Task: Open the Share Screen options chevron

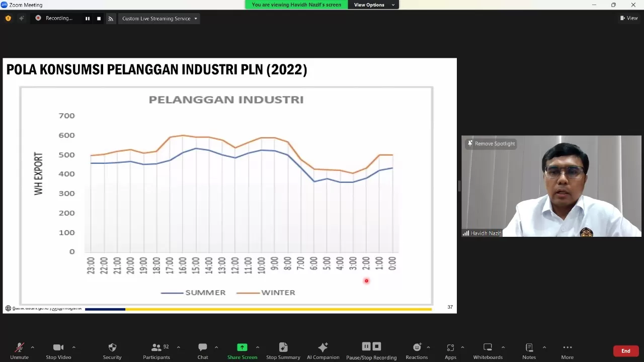Action: pyautogui.click(x=257, y=347)
